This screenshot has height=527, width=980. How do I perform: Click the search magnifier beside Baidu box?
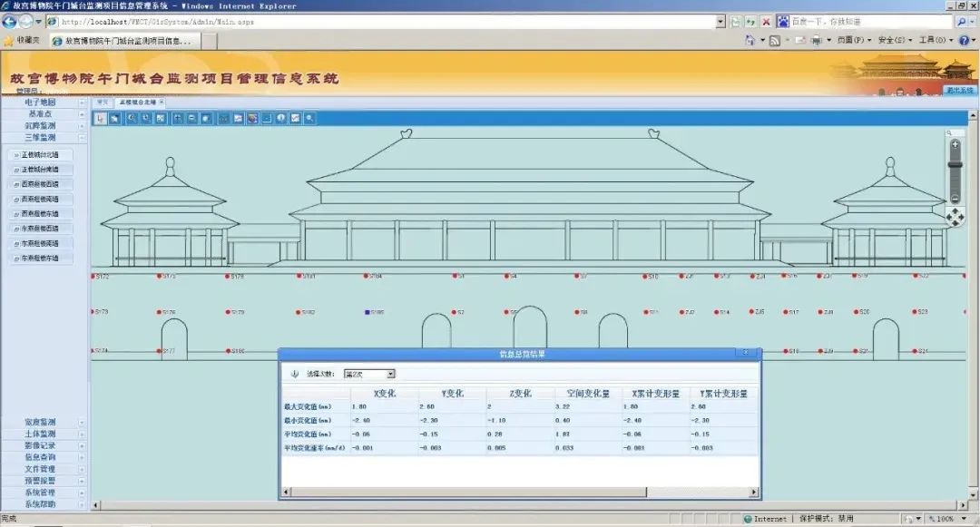[x=961, y=22]
